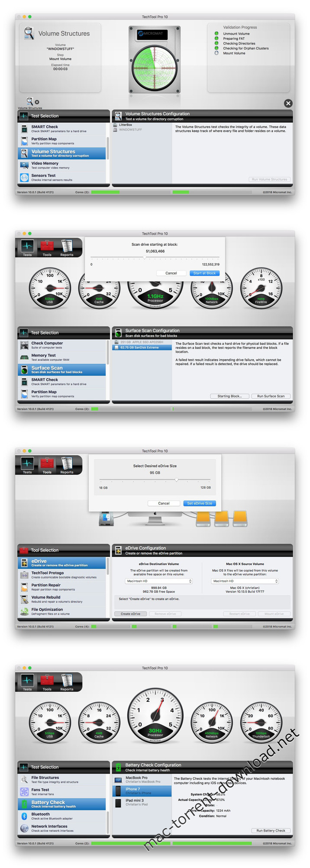Click the File Optimization tool icon
The image size is (310, 868).
(x=24, y=611)
